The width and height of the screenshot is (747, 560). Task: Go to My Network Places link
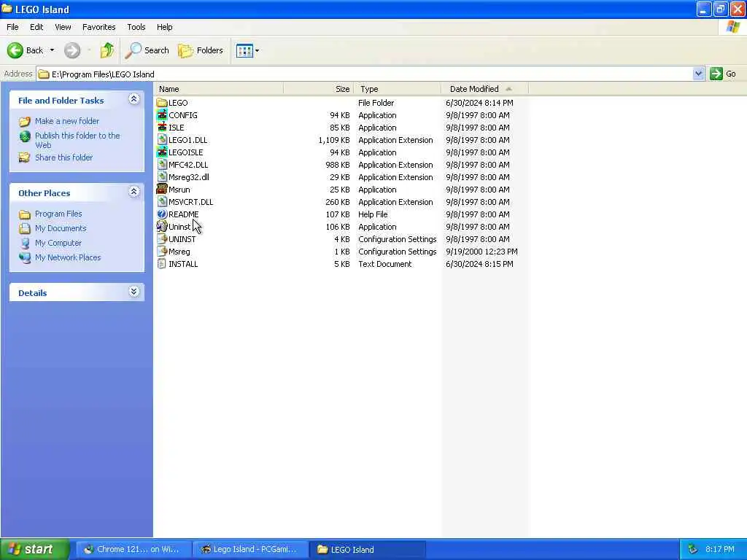tap(68, 257)
